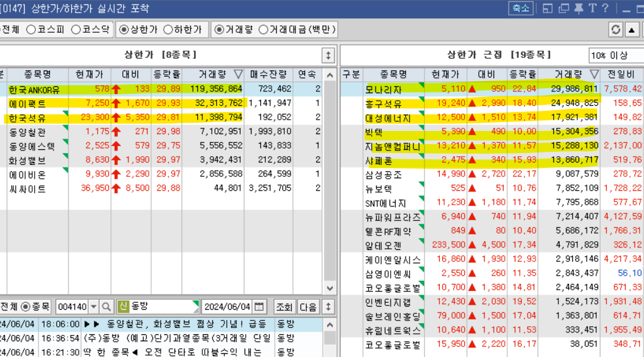This screenshot has width=644, height=357.
Task: Click the 전일비 column header in right table
Action: (x=621, y=74)
